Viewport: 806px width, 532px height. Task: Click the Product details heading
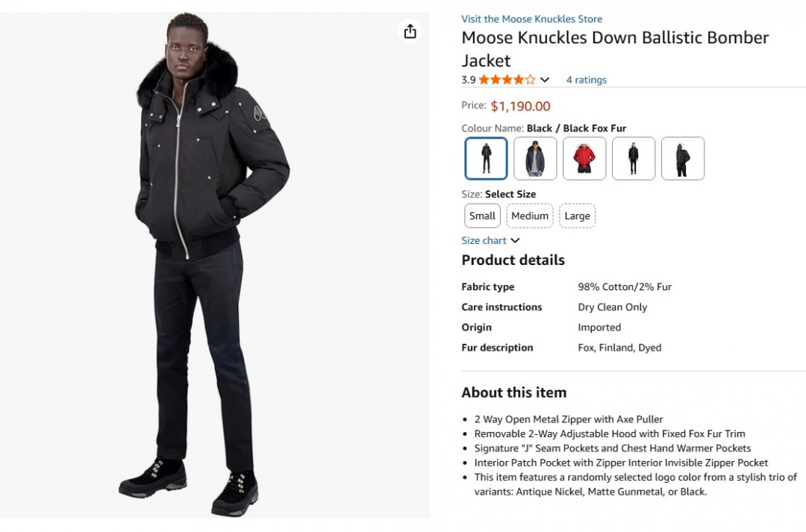[x=513, y=260]
